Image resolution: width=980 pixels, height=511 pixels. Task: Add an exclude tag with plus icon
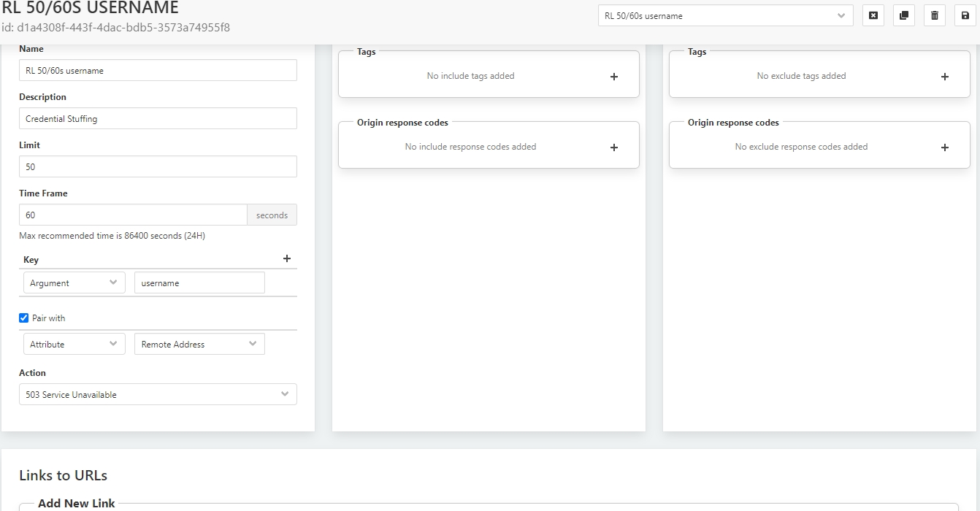pyautogui.click(x=944, y=77)
